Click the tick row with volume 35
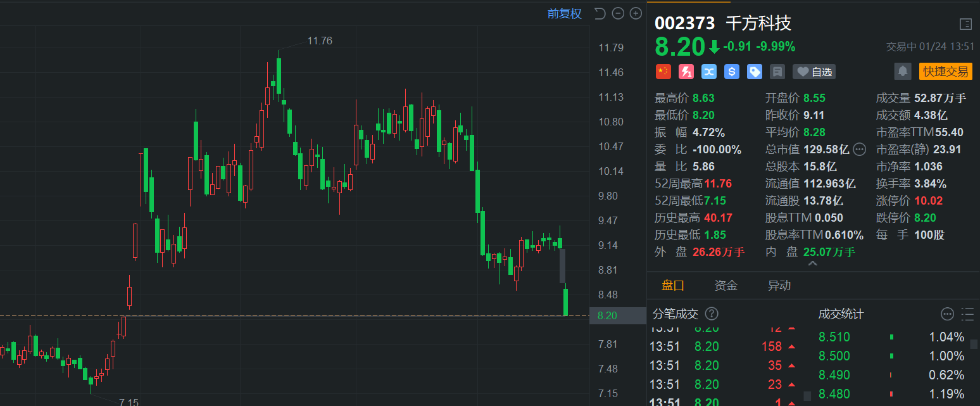This screenshot has height=406, width=980. click(x=724, y=365)
